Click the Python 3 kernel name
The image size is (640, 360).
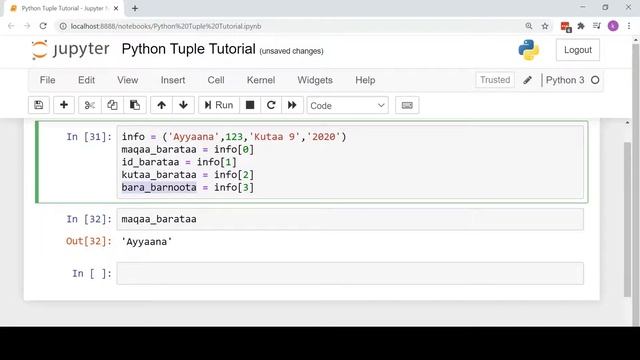click(x=565, y=80)
